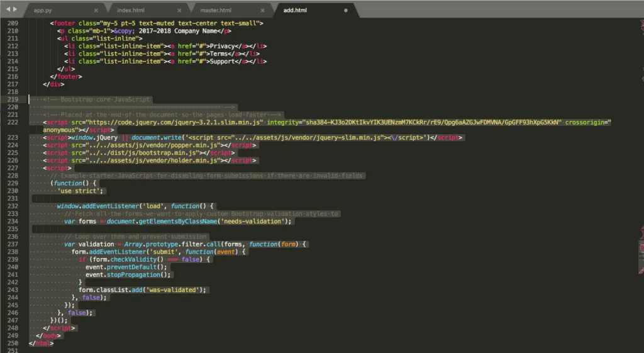Viewport: 644px width, 353px height.
Task: Click line number 250 in the gutter
Action: pos(13,343)
